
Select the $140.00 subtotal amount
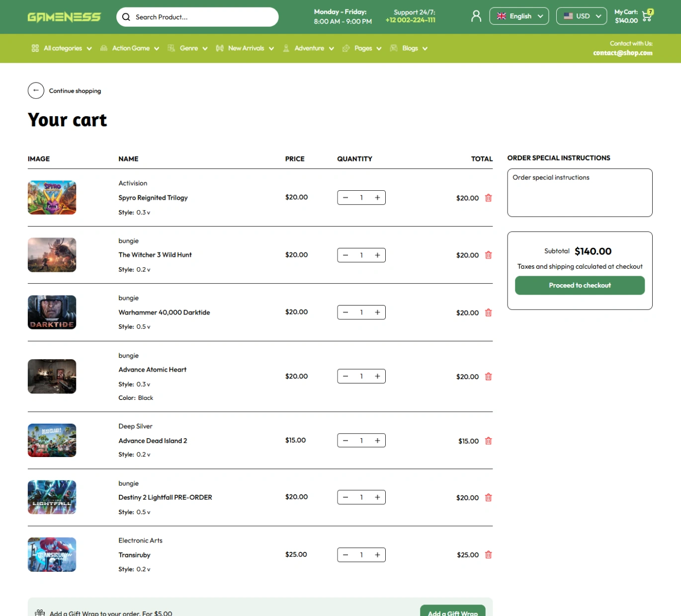coord(593,251)
